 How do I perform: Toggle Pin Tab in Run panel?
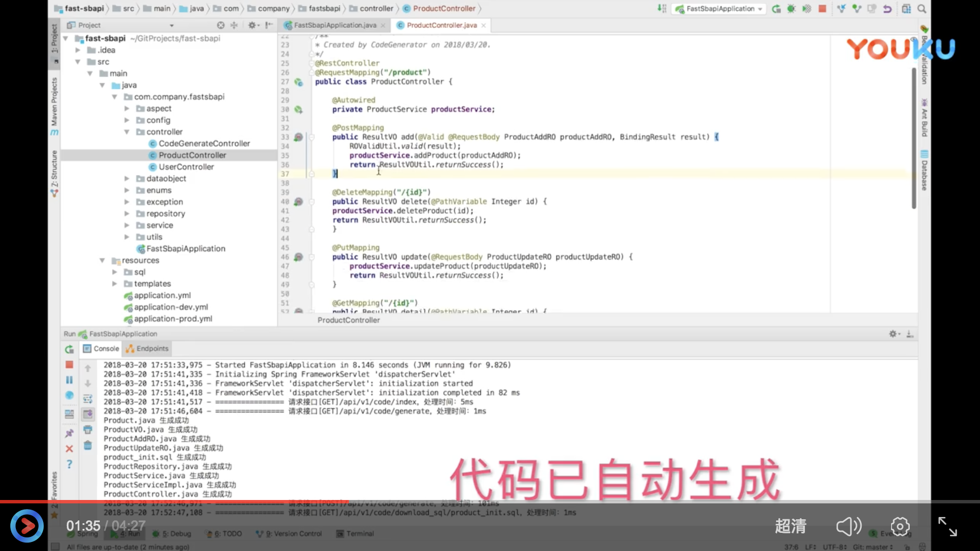click(69, 433)
